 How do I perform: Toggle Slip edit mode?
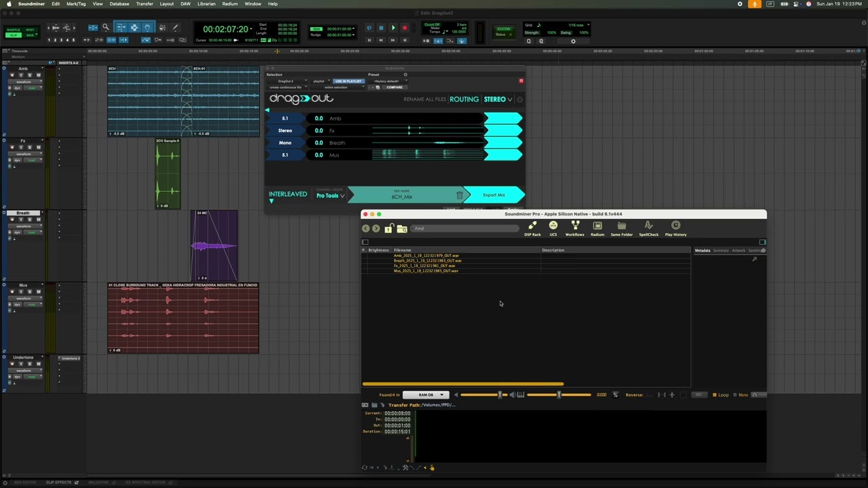13,35
